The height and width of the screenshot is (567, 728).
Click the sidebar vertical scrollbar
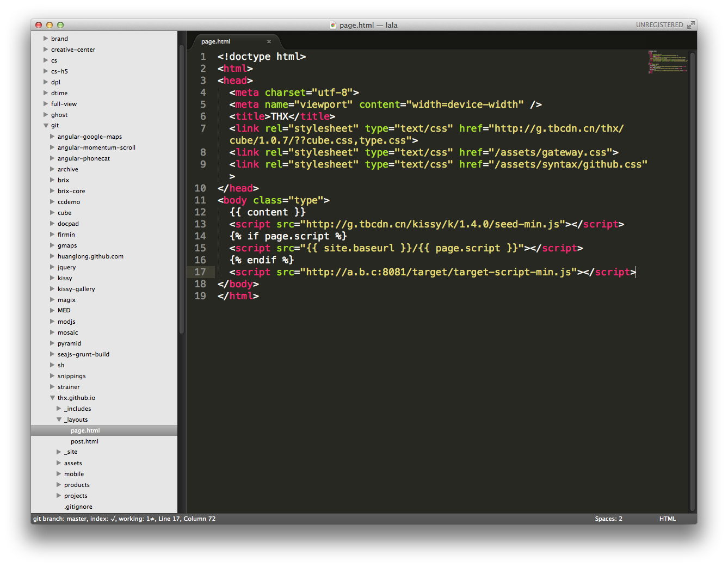tap(181, 190)
